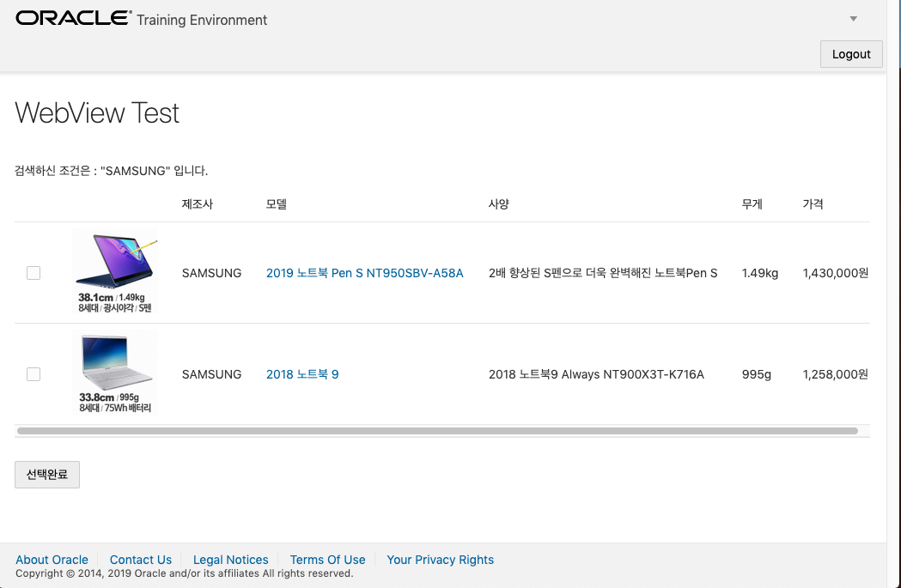Open the About Oracle footer link
Screen dimensions: 901x588
pos(52,560)
